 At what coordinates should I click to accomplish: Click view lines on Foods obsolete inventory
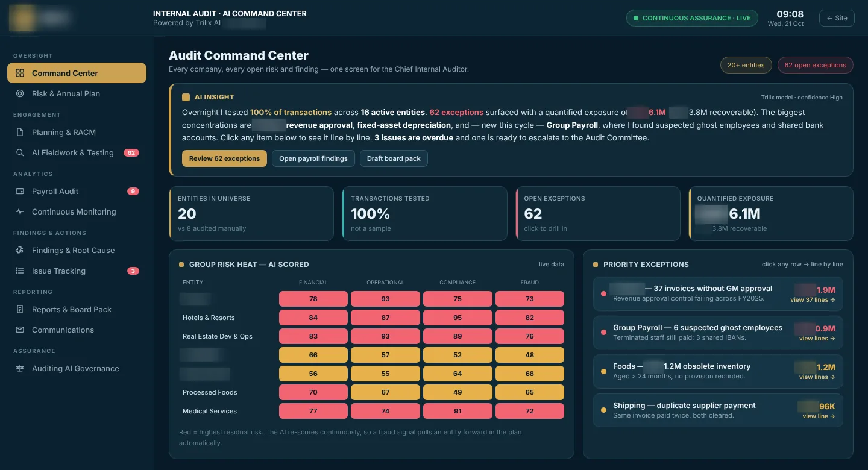[817, 377]
